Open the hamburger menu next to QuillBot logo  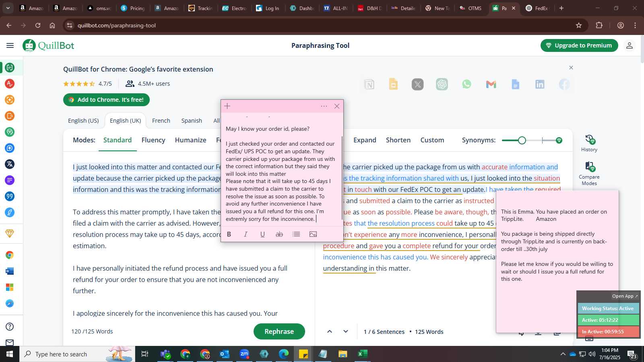click(10, 45)
